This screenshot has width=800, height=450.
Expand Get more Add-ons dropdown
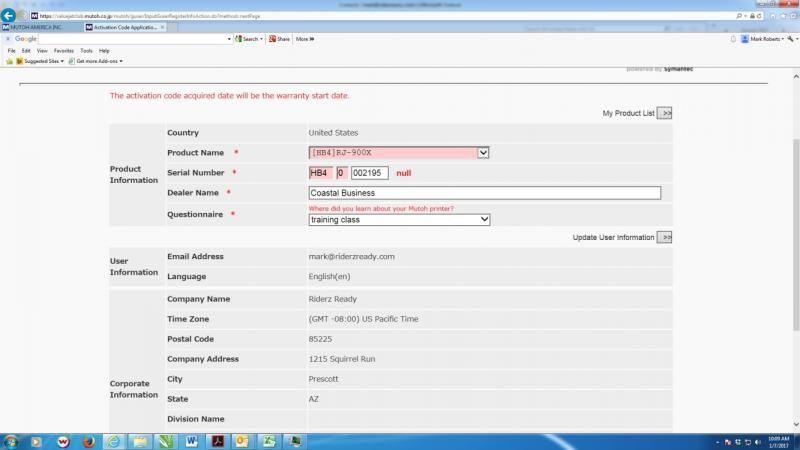(x=121, y=61)
